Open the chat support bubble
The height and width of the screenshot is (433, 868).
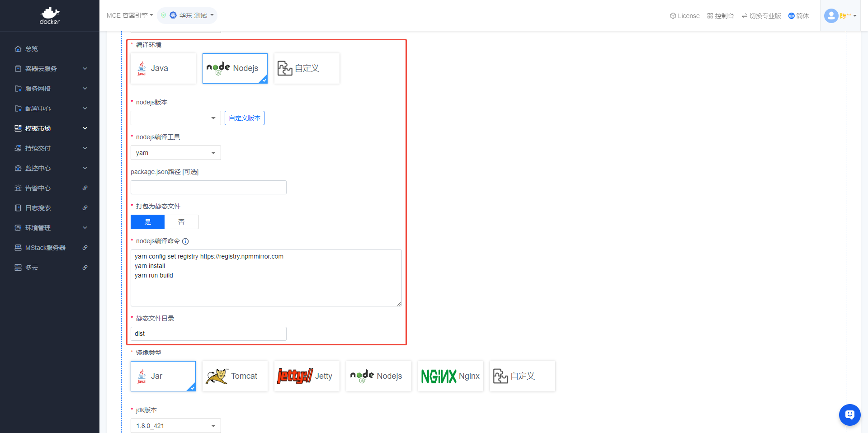click(849, 414)
